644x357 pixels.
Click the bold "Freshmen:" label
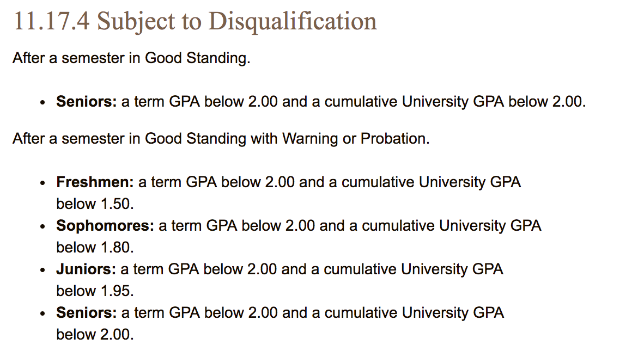point(95,182)
